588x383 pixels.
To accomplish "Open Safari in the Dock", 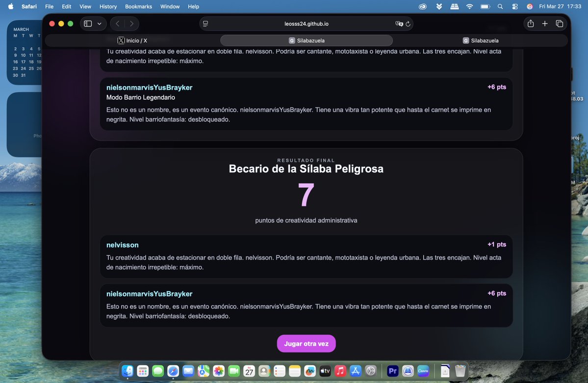I will pyautogui.click(x=173, y=371).
